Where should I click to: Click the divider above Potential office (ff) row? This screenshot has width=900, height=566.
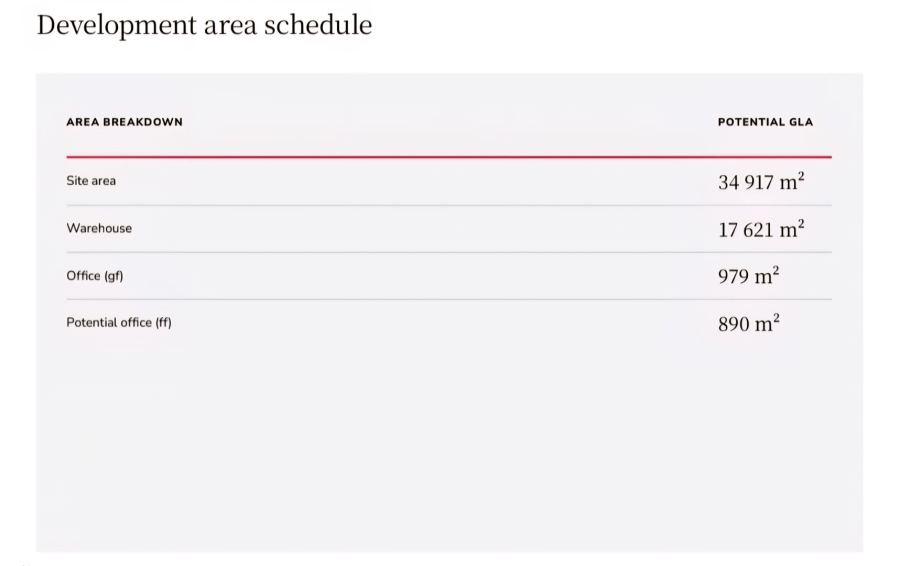449,299
